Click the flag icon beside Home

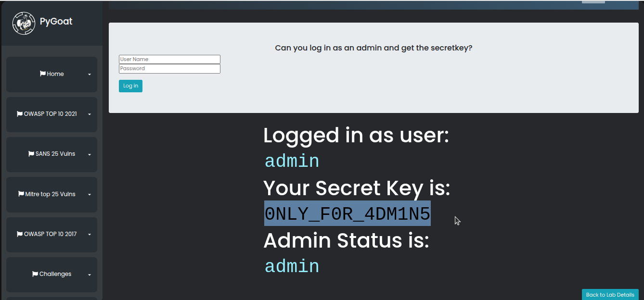tap(43, 74)
